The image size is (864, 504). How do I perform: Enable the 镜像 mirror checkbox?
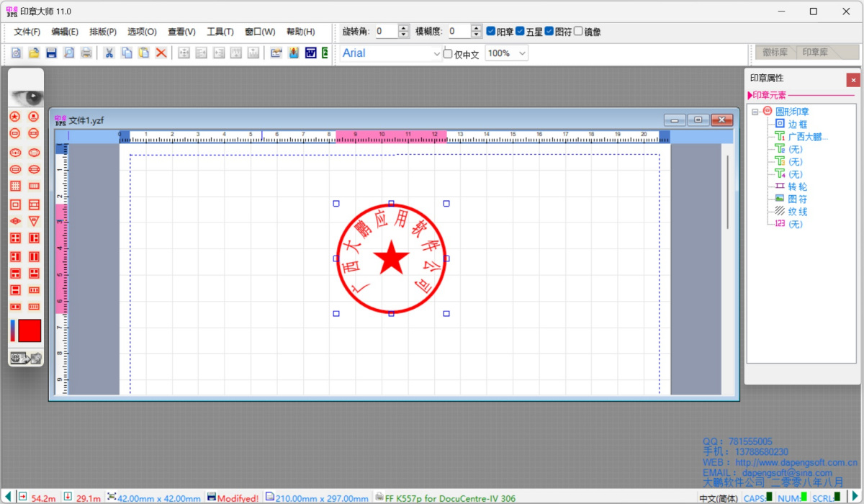pyautogui.click(x=578, y=32)
